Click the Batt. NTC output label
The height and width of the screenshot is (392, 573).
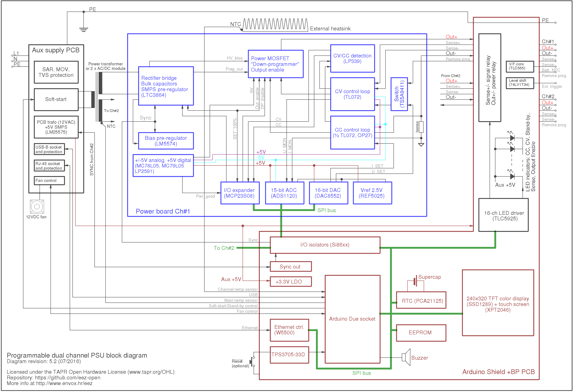pyautogui.click(x=551, y=70)
